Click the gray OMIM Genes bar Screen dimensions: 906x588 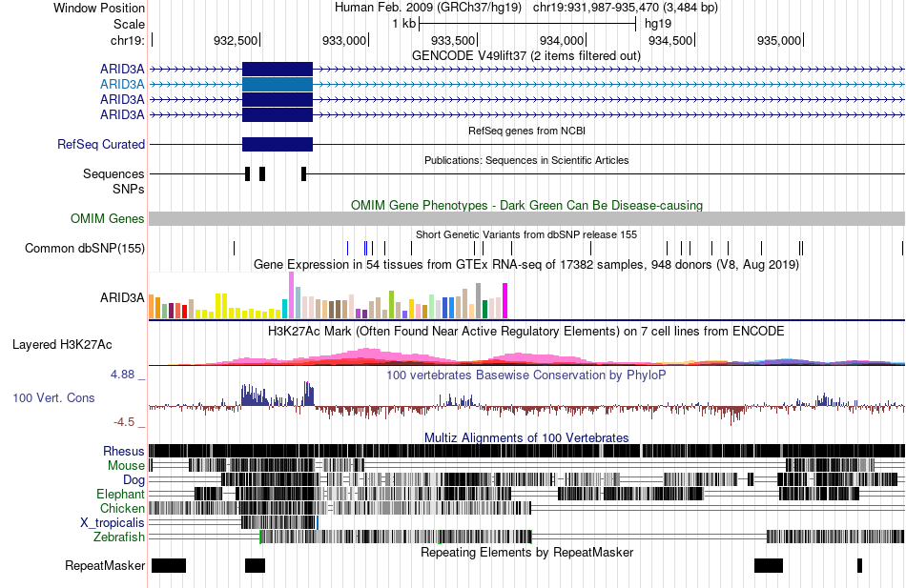(x=526, y=218)
